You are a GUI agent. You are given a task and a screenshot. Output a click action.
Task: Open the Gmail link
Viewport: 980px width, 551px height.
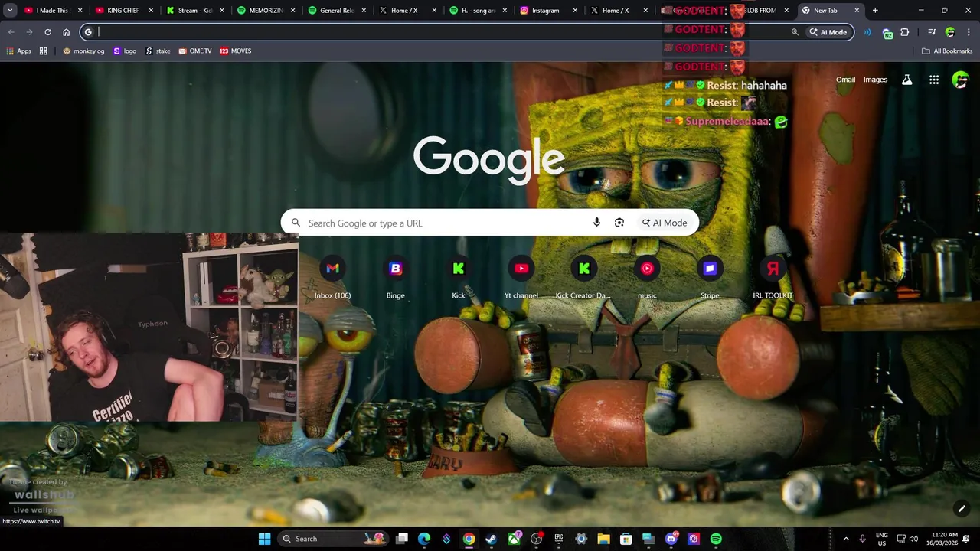pyautogui.click(x=845, y=80)
